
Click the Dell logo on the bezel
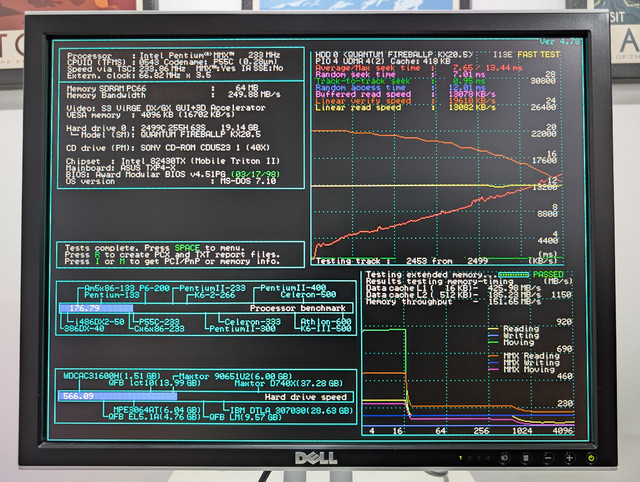(x=316, y=458)
